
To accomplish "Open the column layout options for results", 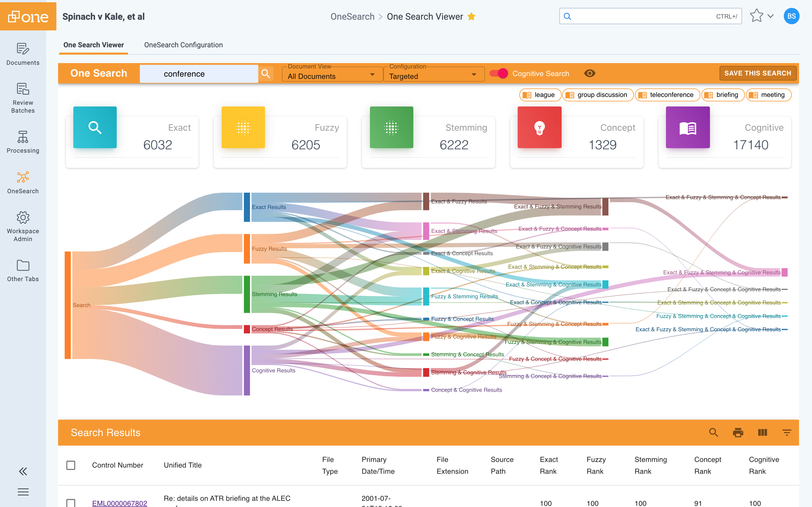I will pos(762,432).
